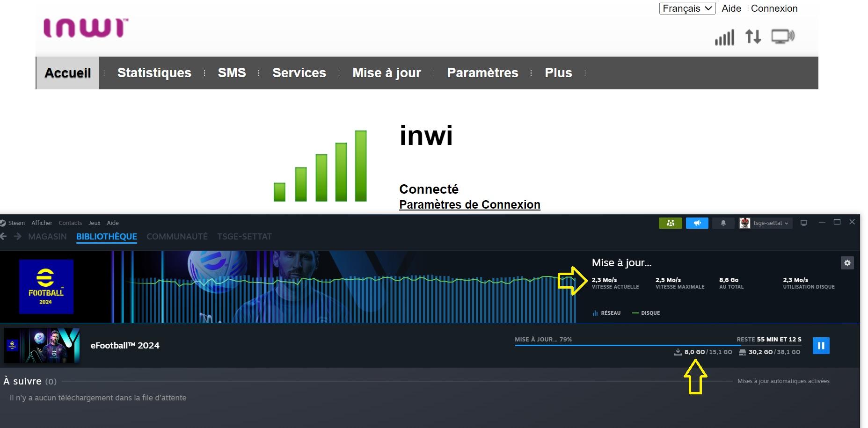Image resolution: width=868 pixels, height=428 pixels.
Task: Toggle the RÉSEAU graph legend
Action: pos(606,313)
